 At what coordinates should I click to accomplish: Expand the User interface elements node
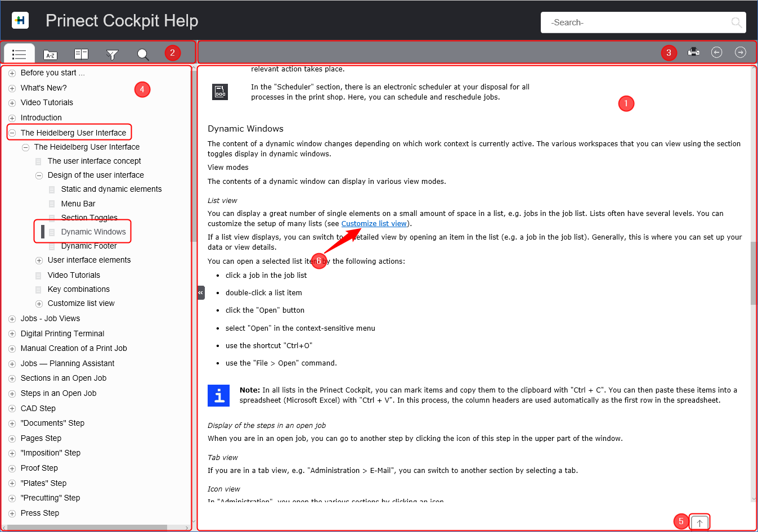tap(39, 260)
